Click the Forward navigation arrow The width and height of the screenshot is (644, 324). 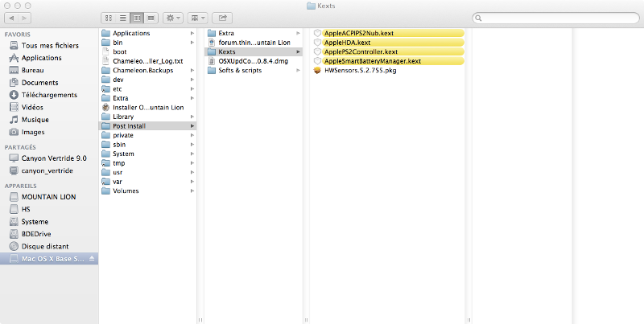(25, 18)
